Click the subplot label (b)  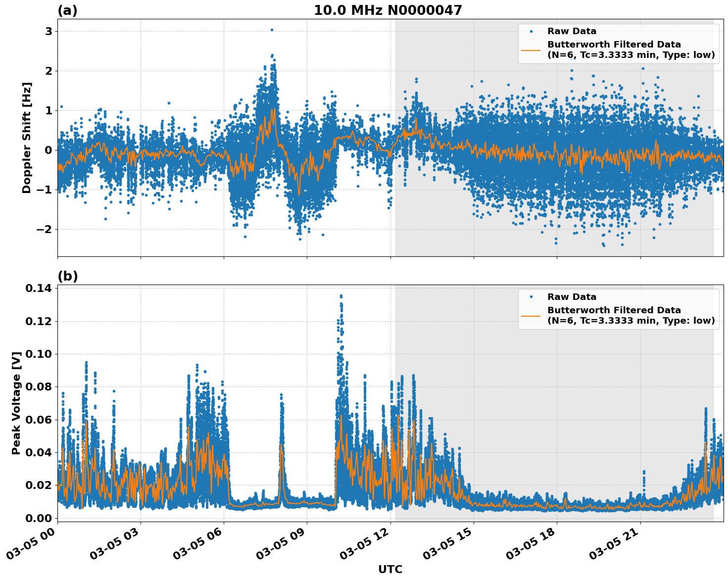(68, 275)
